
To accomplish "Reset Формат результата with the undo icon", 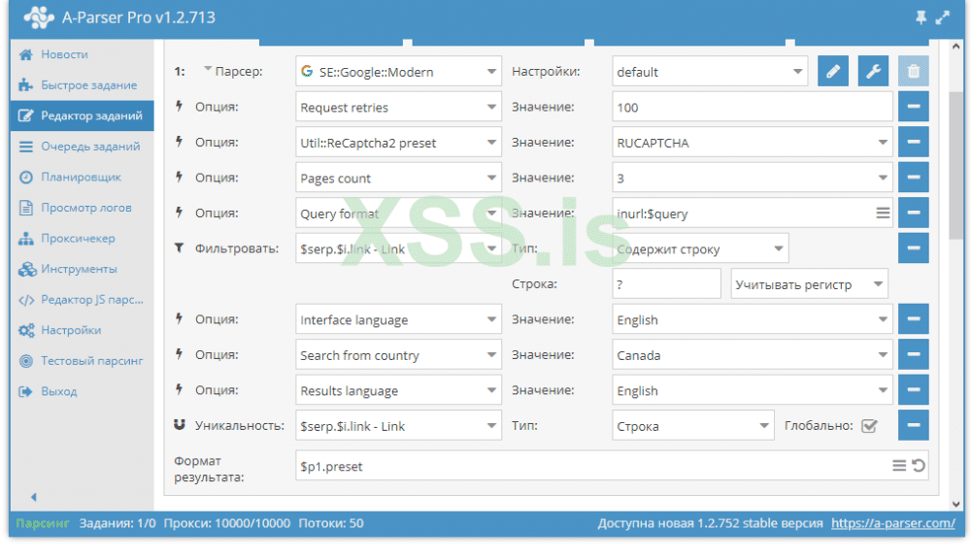I will [919, 465].
